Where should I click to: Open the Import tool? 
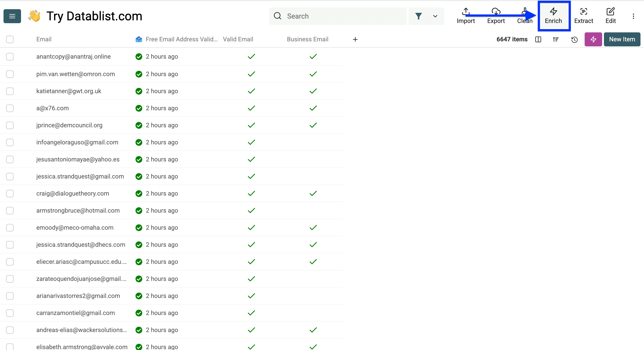point(465,16)
